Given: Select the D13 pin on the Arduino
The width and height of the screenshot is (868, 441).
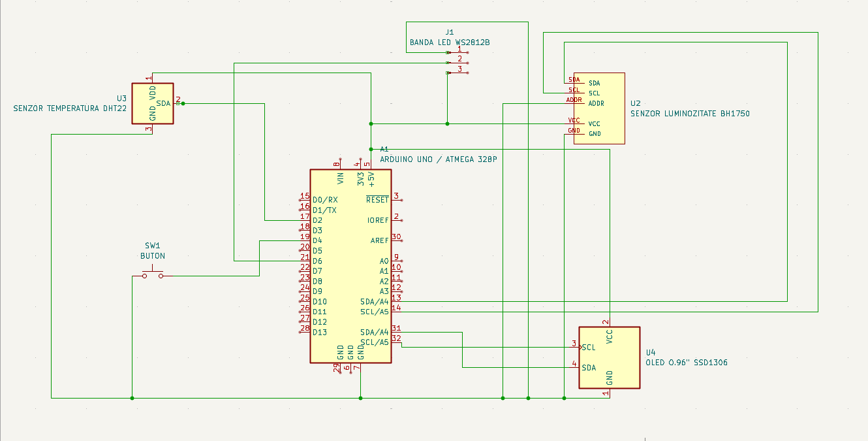Looking at the screenshot, I should pyautogui.click(x=319, y=332).
